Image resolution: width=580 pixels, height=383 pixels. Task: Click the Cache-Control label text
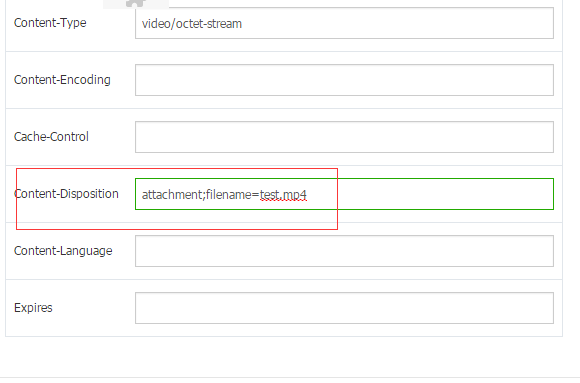coord(51,137)
